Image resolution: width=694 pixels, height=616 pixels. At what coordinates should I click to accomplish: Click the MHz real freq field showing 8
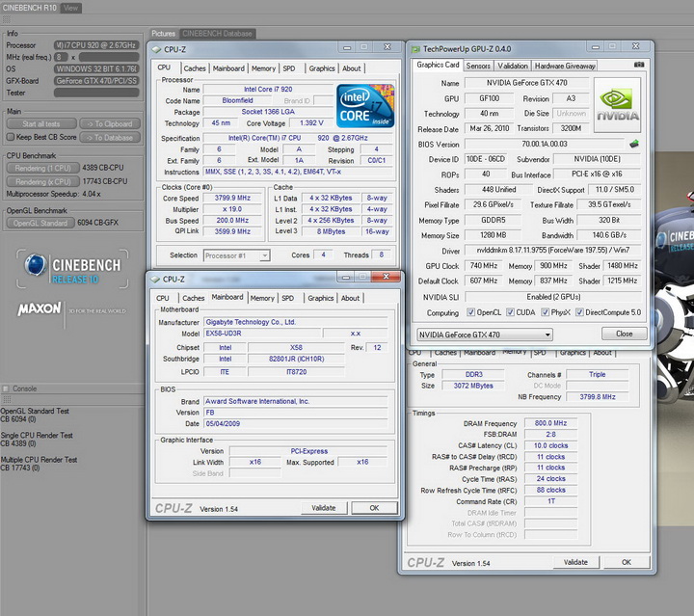61,57
